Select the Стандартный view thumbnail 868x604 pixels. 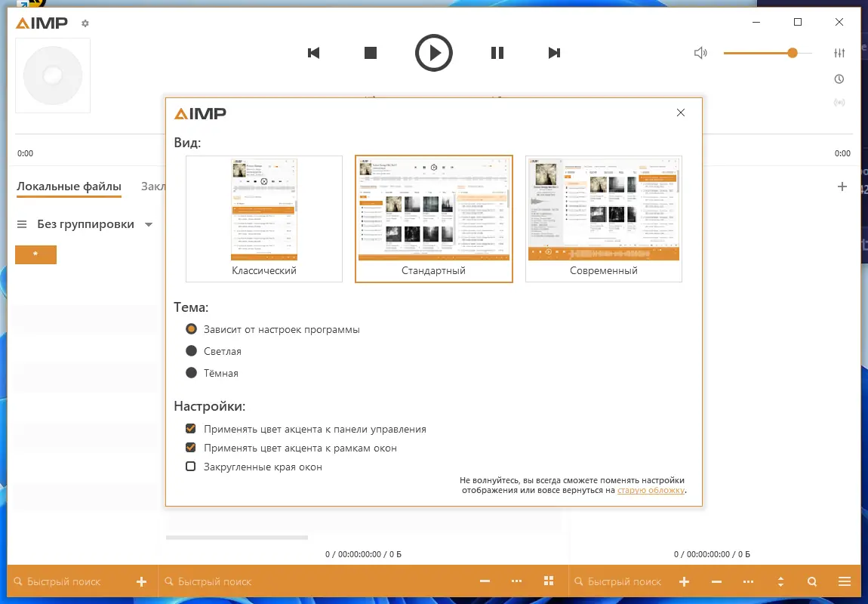pyautogui.click(x=434, y=219)
